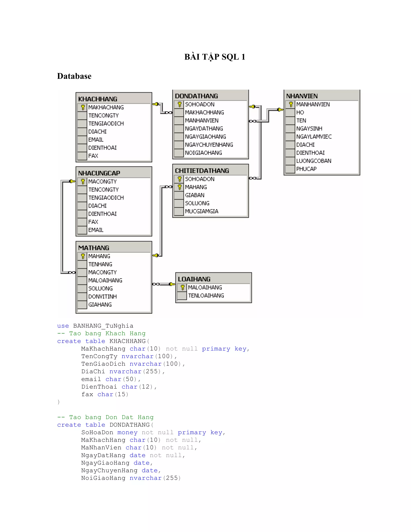Click the row selector box next to LUONGCOBAN
Screen dimensions: 411x532
(290, 161)
